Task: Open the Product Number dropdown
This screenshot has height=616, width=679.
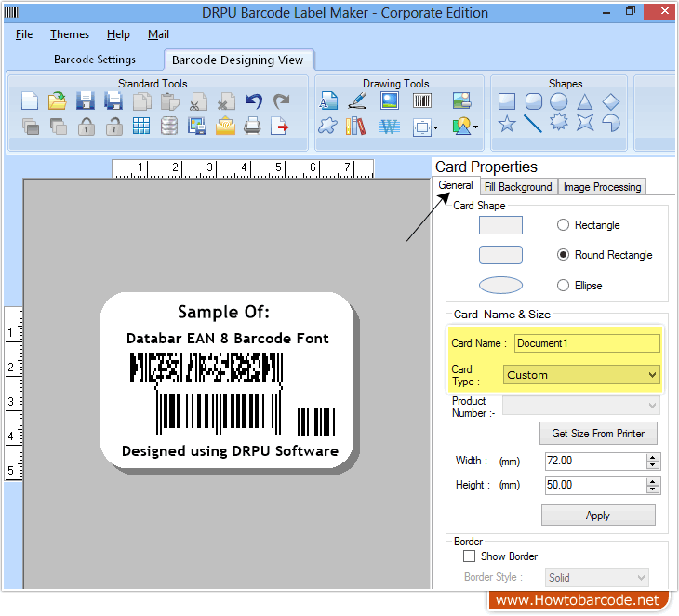Action: (581, 406)
